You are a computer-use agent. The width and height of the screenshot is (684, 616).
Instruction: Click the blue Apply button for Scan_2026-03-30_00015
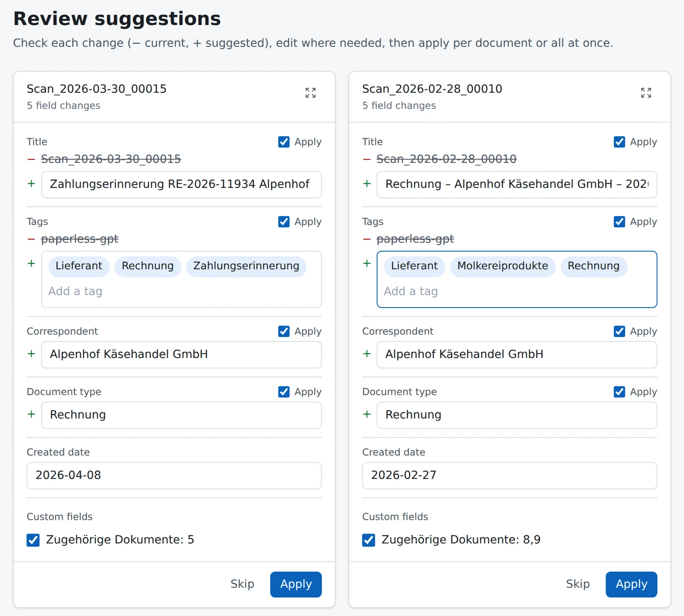point(296,584)
